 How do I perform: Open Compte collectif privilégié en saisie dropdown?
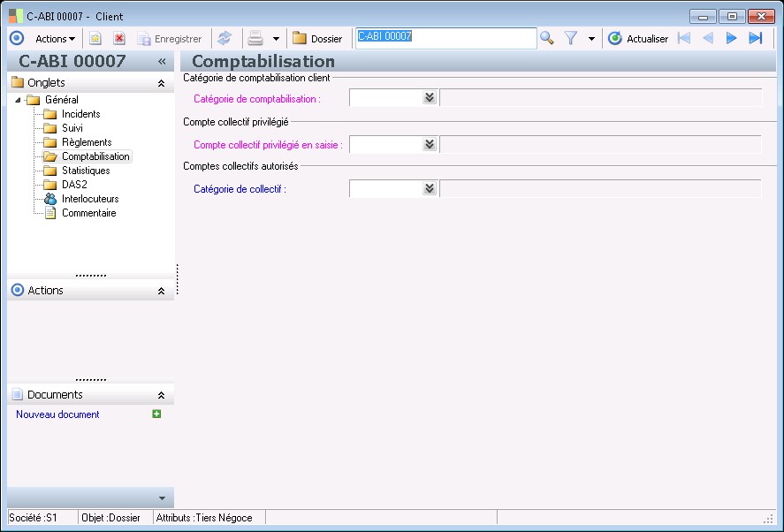pyautogui.click(x=430, y=145)
